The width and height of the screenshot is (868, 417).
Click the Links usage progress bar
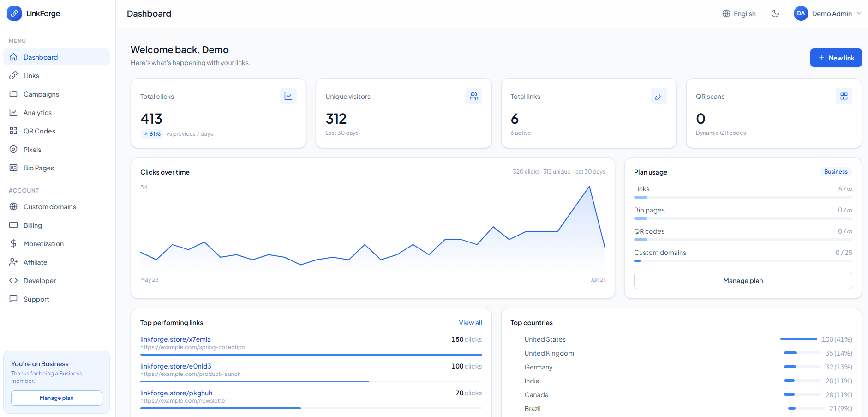pyautogui.click(x=743, y=197)
